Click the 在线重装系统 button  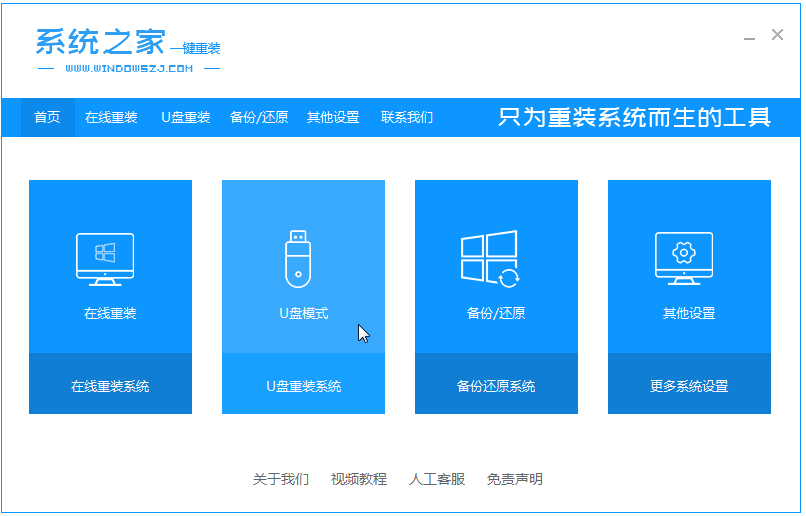111,384
